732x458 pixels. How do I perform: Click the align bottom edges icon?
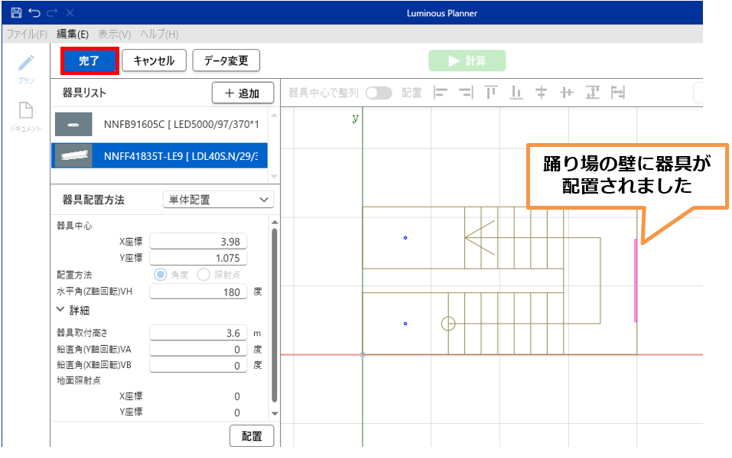click(x=516, y=92)
